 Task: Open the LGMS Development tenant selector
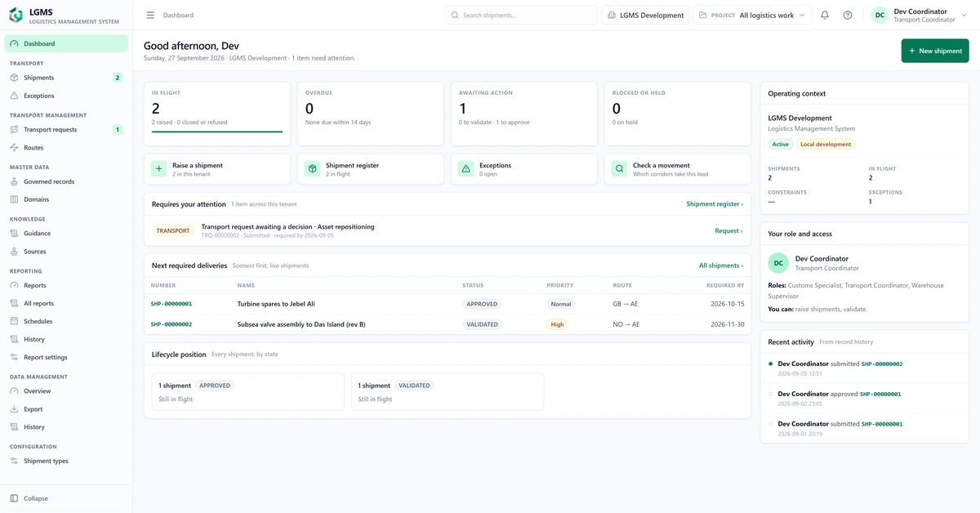pyautogui.click(x=645, y=15)
